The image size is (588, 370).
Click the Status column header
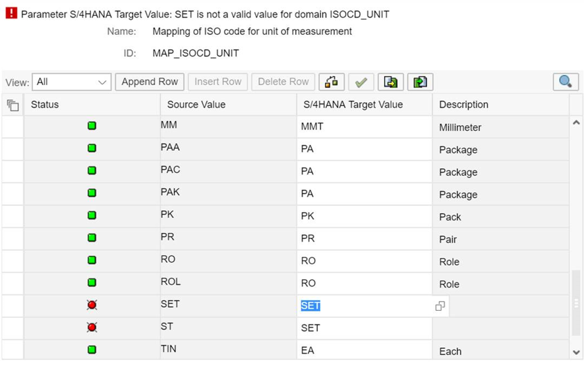(92, 105)
